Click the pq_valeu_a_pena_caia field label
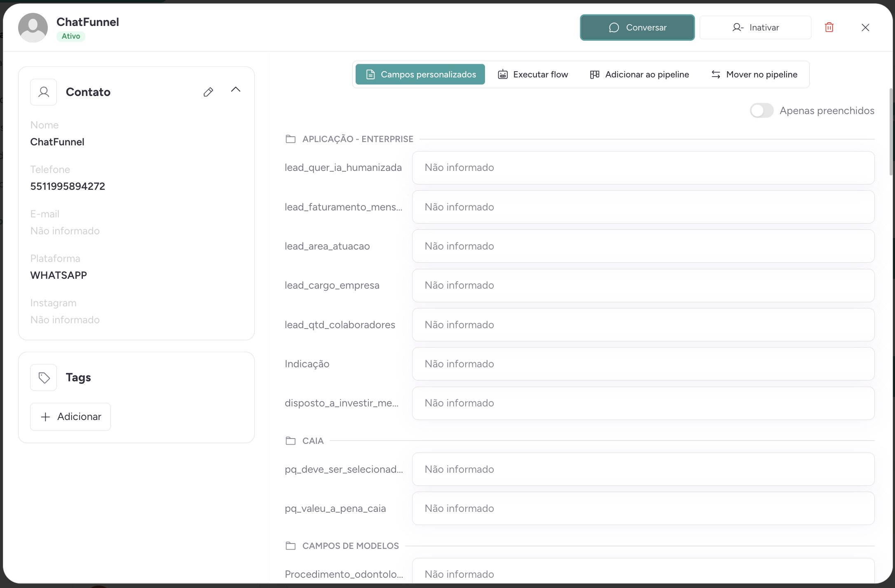This screenshot has width=895, height=588. point(335,509)
